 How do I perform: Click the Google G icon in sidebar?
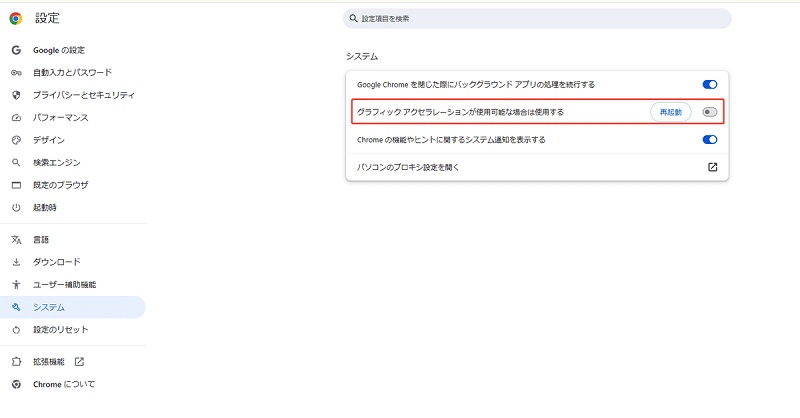pos(16,50)
